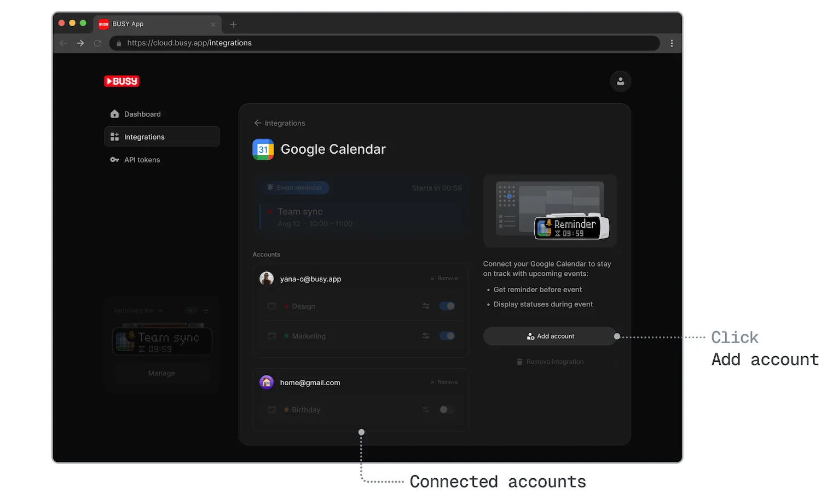
Task: Open browser three-dot menu
Action: (x=672, y=43)
